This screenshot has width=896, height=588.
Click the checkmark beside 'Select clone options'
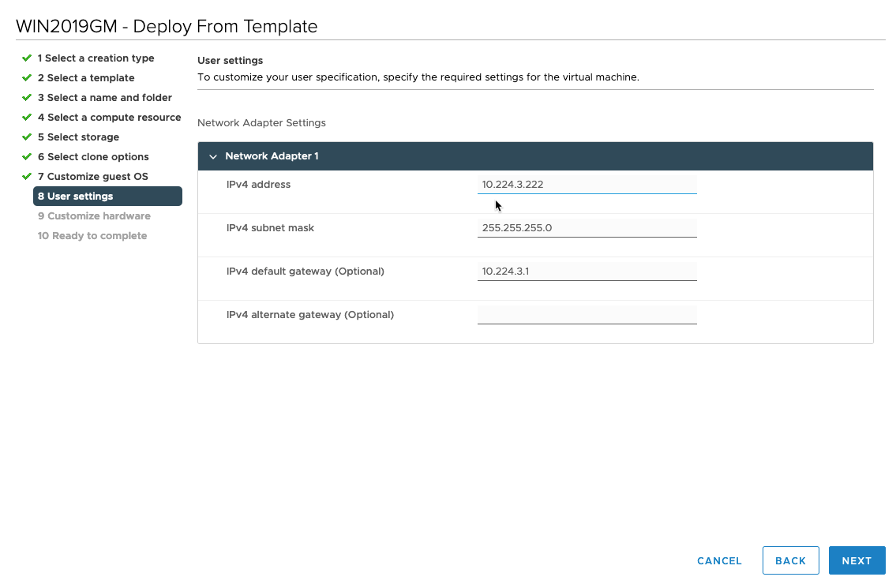click(x=26, y=156)
